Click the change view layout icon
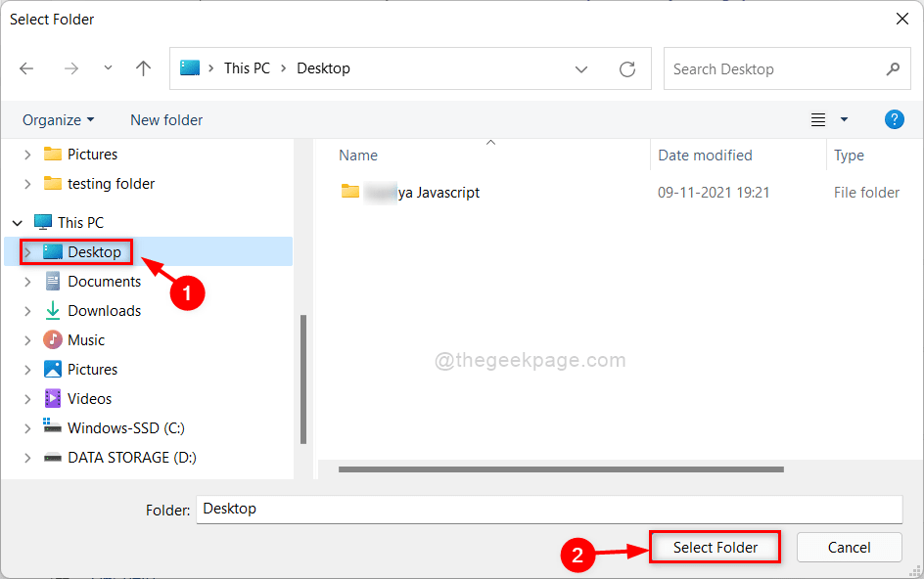 [818, 120]
